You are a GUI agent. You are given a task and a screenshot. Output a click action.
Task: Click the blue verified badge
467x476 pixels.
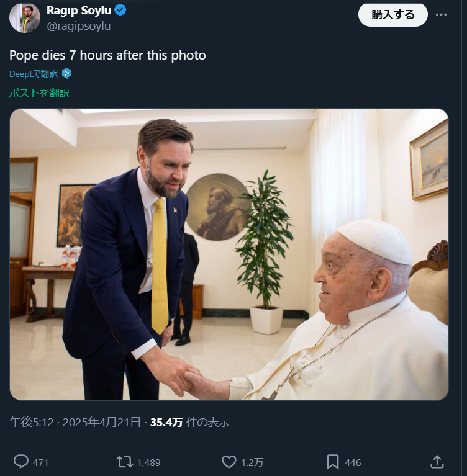pyautogui.click(x=120, y=10)
